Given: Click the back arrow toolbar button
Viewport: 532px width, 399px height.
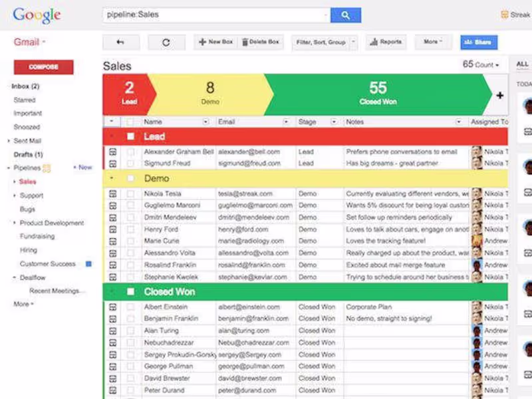Looking at the screenshot, I should click(121, 43).
